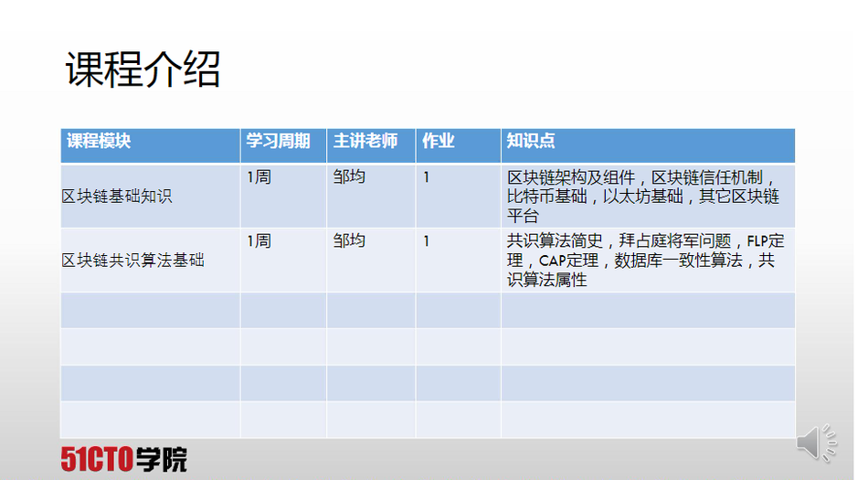
Task: Select 作业 value in 区块链共识算法基础 row
Action: [x=427, y=241]
